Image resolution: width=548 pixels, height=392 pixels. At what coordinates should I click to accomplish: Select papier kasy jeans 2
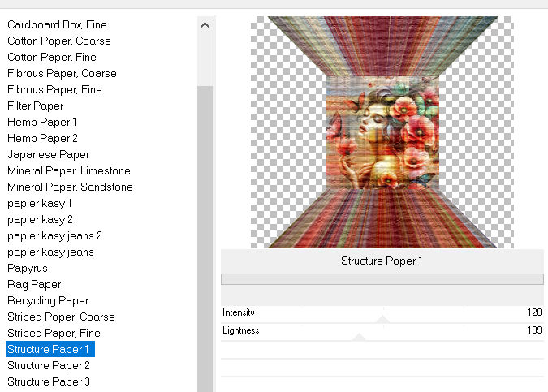coord(54,236)
